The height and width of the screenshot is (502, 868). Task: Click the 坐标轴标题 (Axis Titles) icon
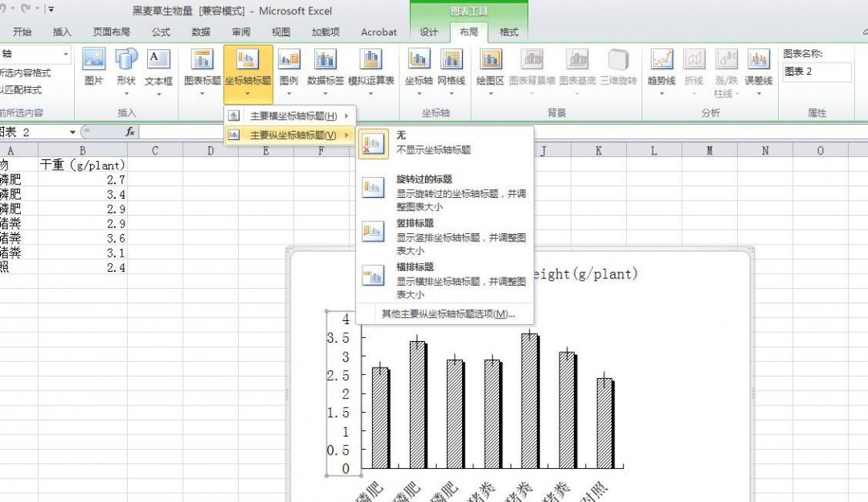248,60
